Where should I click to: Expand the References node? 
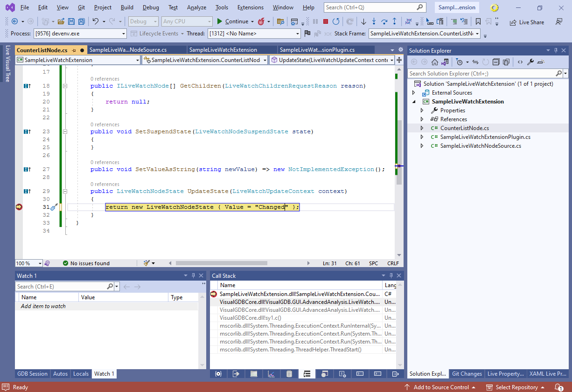pyautogui.click(x=422, y=119)
